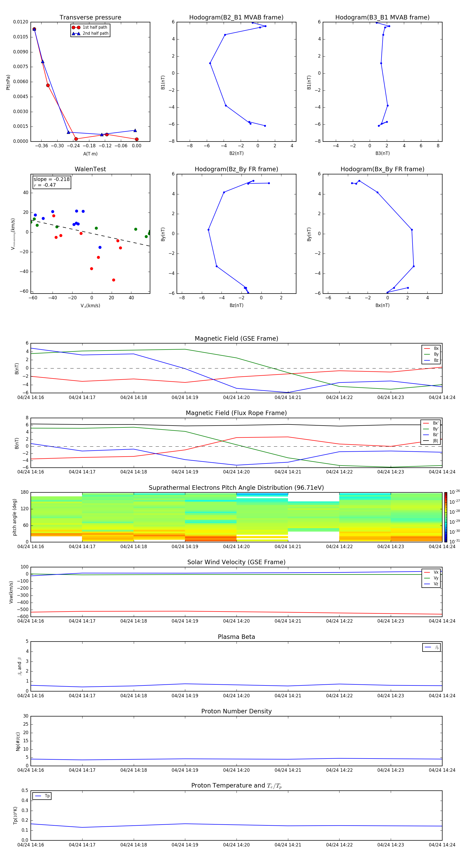Click the 'slope = -0.218' annotation
Image resolution: width=473 pixels, height=868 pixels.
tap(52, 179)
